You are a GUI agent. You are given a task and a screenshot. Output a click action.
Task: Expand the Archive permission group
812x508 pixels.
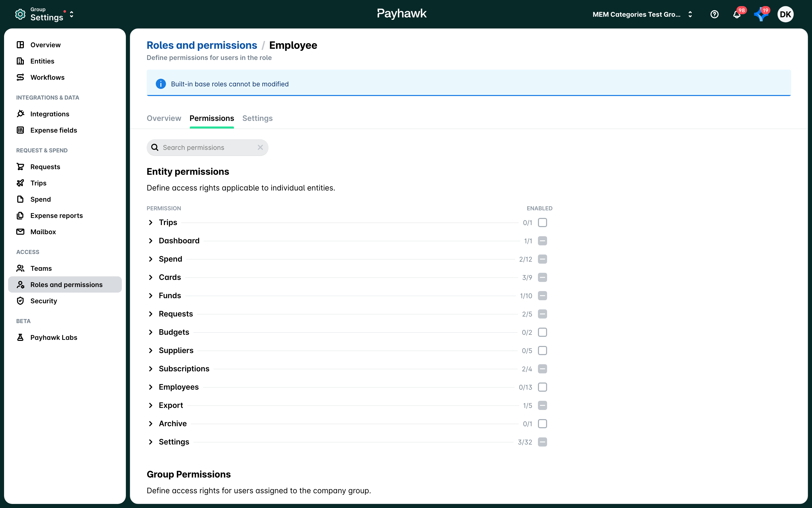(x=151, y=423)
